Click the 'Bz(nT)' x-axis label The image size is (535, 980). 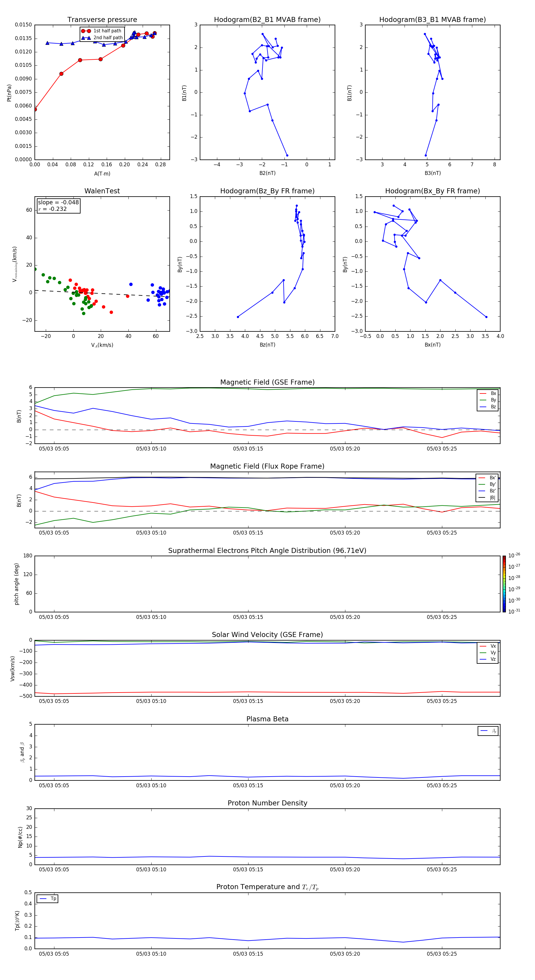pyautogui.click(x=267, y=345)
